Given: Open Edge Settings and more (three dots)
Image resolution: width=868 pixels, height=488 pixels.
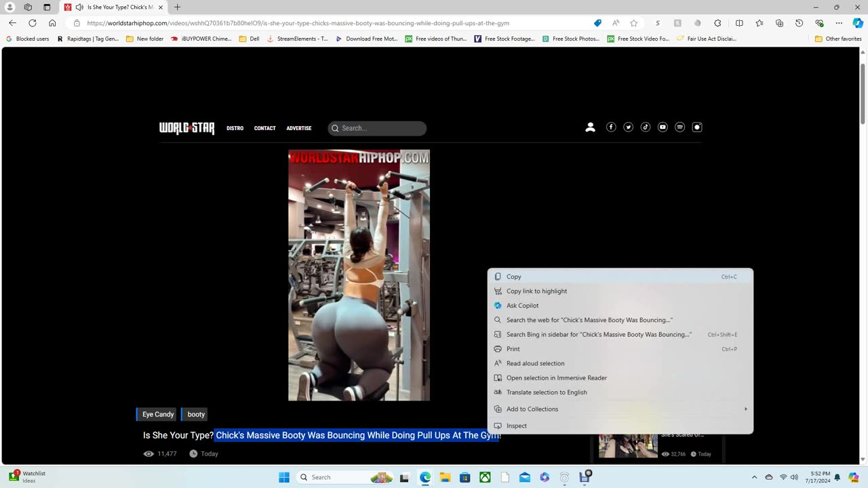Looking at the screenshot, I should (839, 23).
